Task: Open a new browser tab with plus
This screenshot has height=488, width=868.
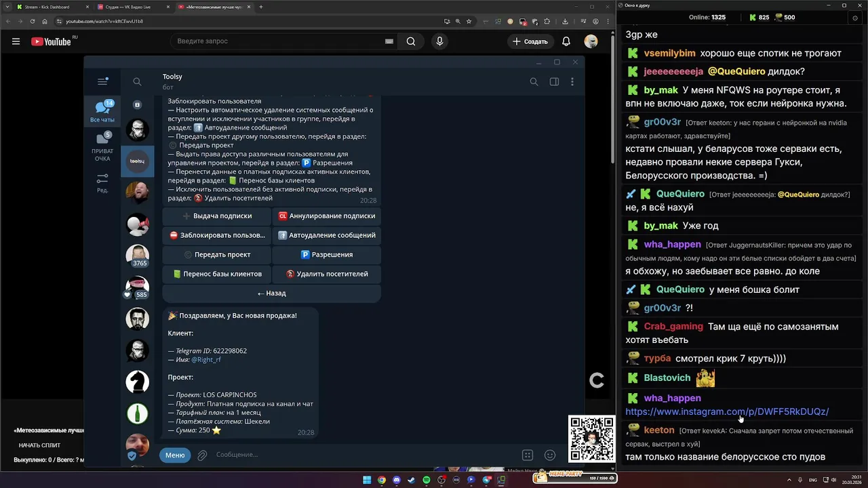Action: click(x=261, y=7)
